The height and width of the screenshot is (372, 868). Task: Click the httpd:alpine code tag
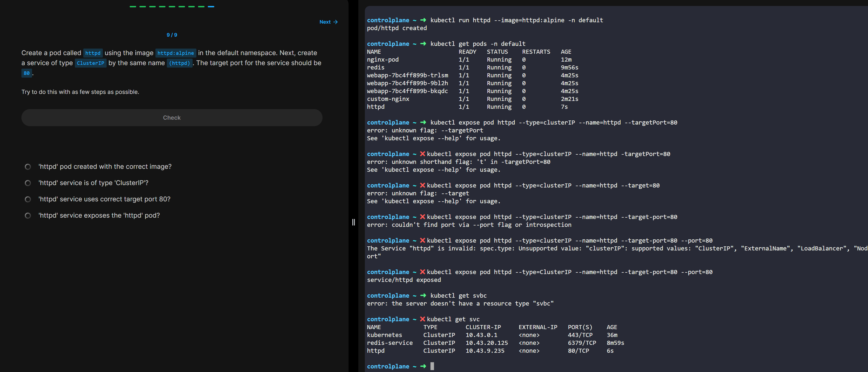175,53
